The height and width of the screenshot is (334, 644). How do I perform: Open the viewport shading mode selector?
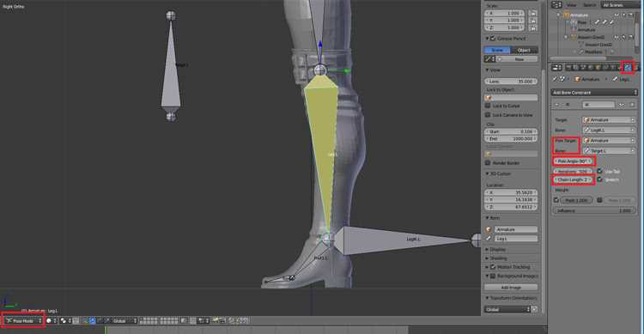coord(52,321)
